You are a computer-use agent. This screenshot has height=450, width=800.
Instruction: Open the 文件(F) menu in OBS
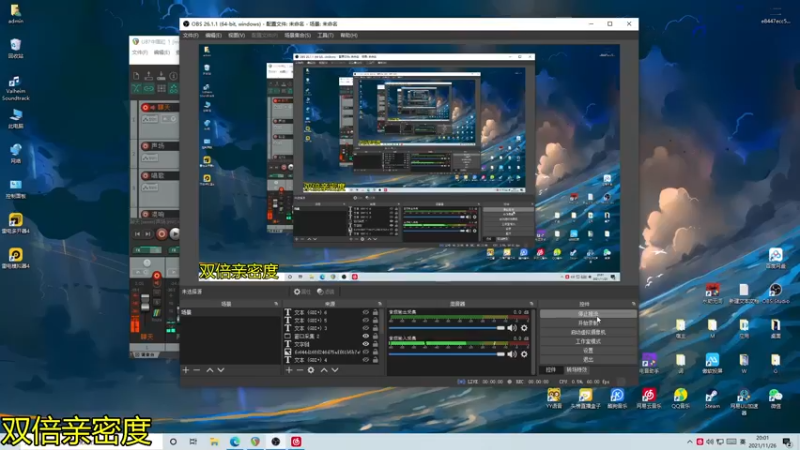click(x=190, y=35)
